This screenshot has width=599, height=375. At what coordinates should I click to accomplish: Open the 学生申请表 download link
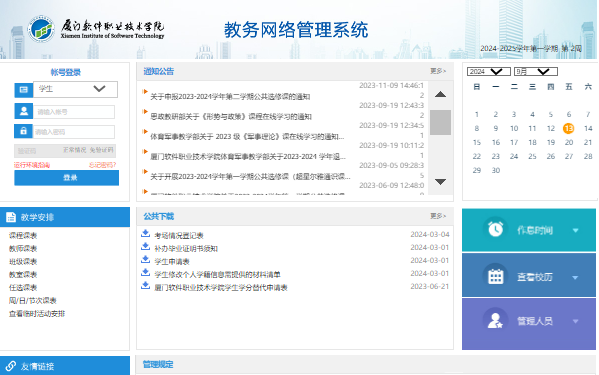click(x=172, y=262)
